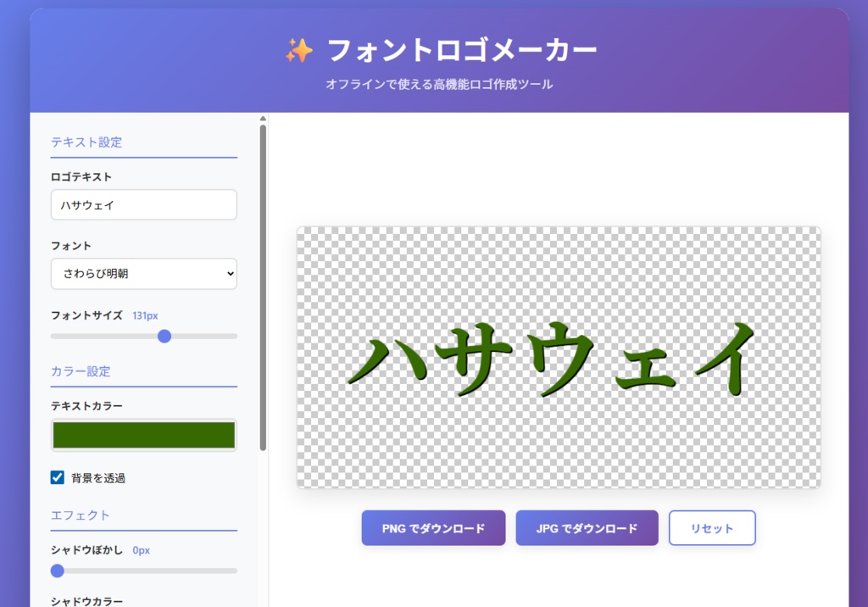Click the font size slider handle
868x607 pixels.
point(164,336)
